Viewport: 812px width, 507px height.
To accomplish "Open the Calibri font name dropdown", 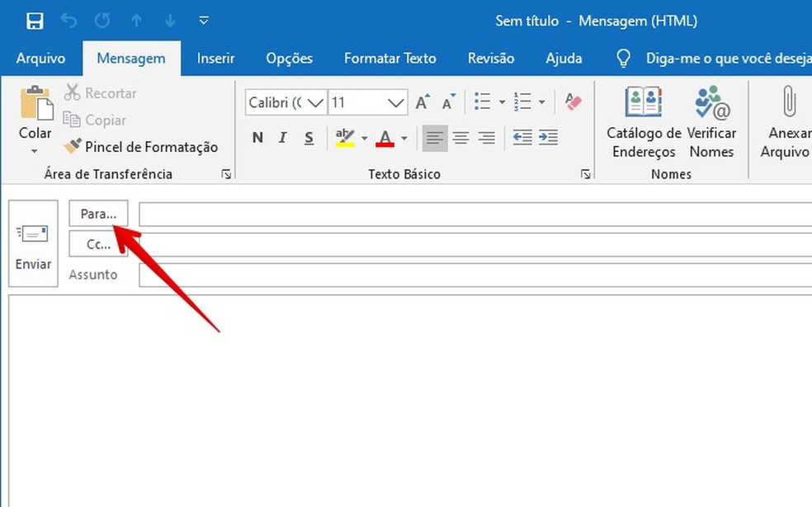I will pos(314,103).
